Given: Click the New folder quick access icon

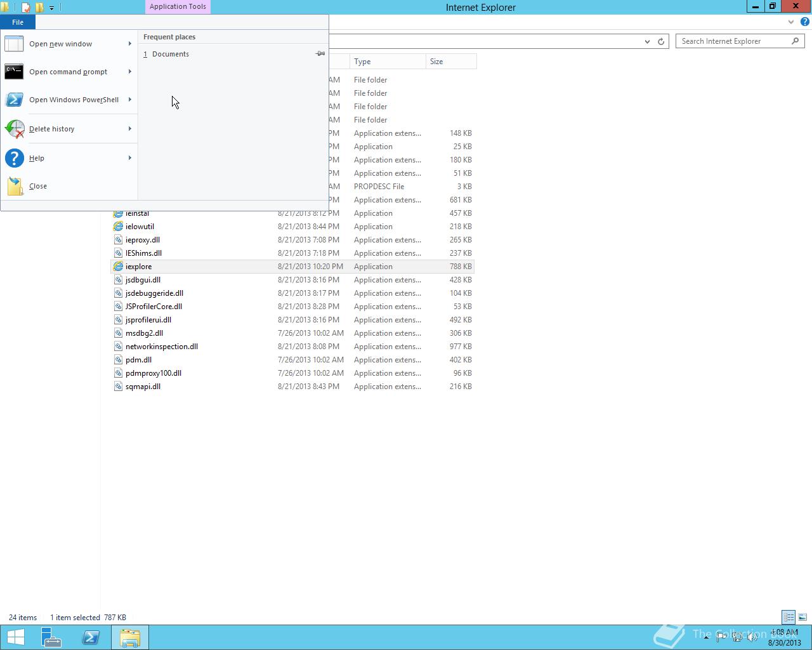Looking at the screenshot, I should click(39, 8).
